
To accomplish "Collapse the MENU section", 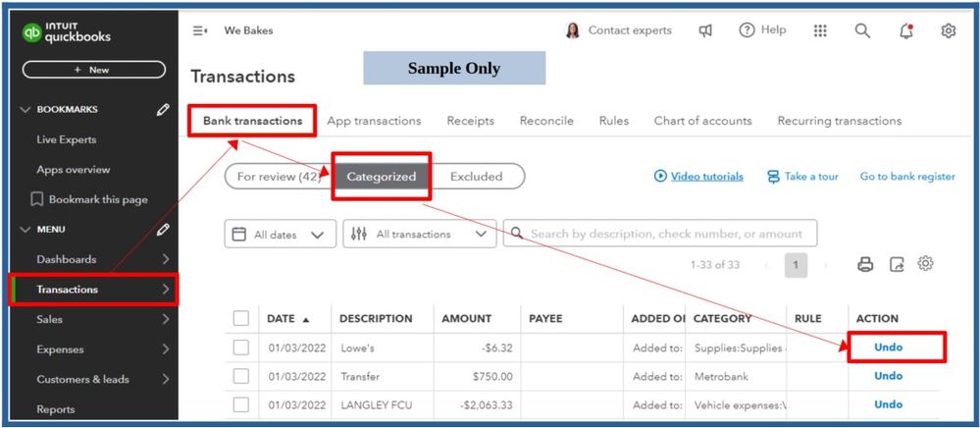I will pos(25,230).
